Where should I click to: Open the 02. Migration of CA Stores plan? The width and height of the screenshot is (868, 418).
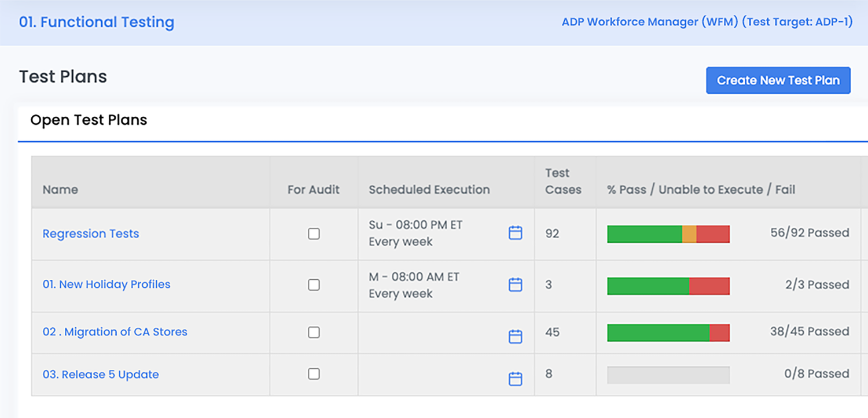click(115, 332)
